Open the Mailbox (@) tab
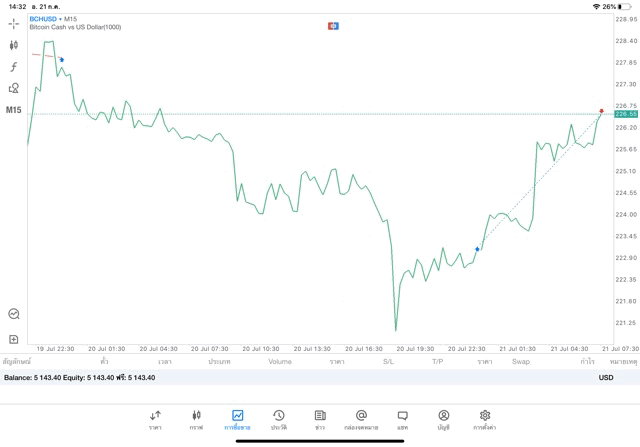The image size is (640, 447). coord(361,418)
